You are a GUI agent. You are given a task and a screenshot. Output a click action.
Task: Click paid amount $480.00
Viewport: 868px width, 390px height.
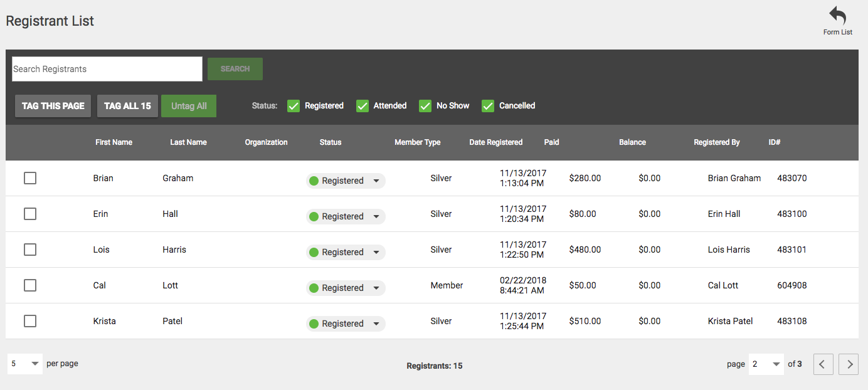(x=585, y=250)
